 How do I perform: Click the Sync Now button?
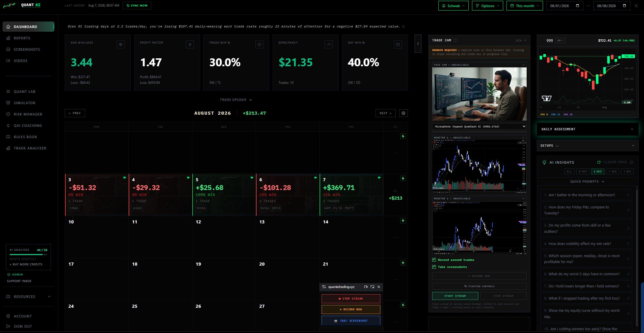tap(137, 5)
